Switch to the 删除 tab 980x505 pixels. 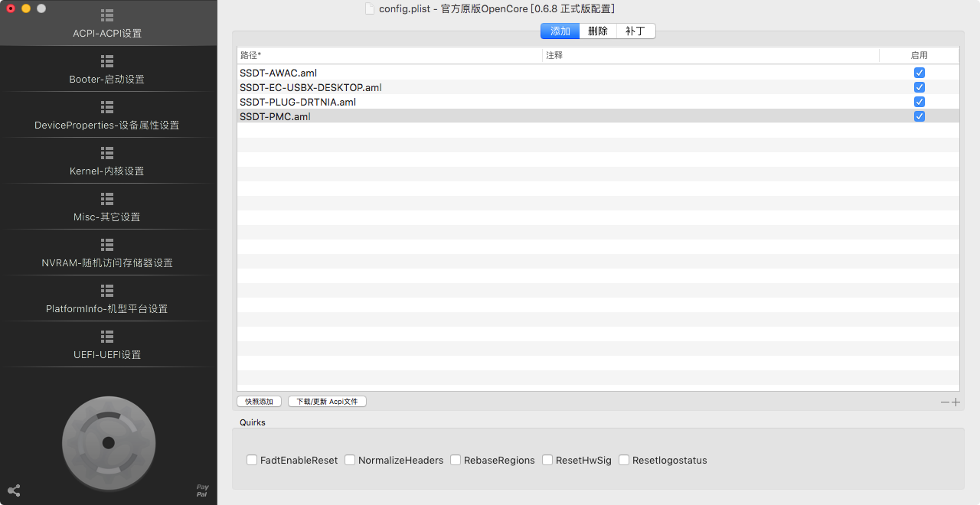pyautogui.click(x=598, y=31)
